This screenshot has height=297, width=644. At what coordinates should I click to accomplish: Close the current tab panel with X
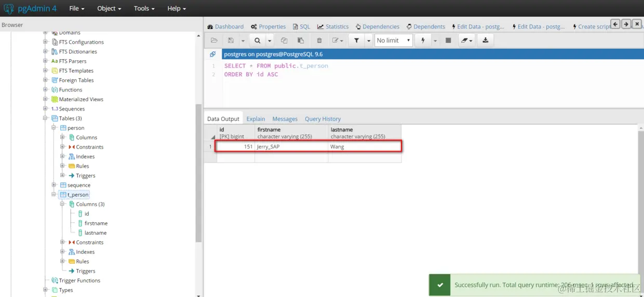[x=637, y=24]
